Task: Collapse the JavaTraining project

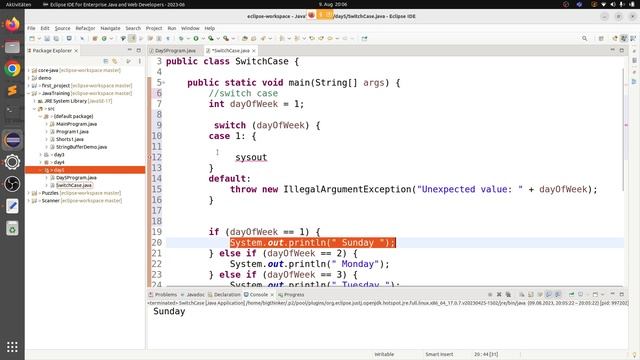Action: click(29, 93)
